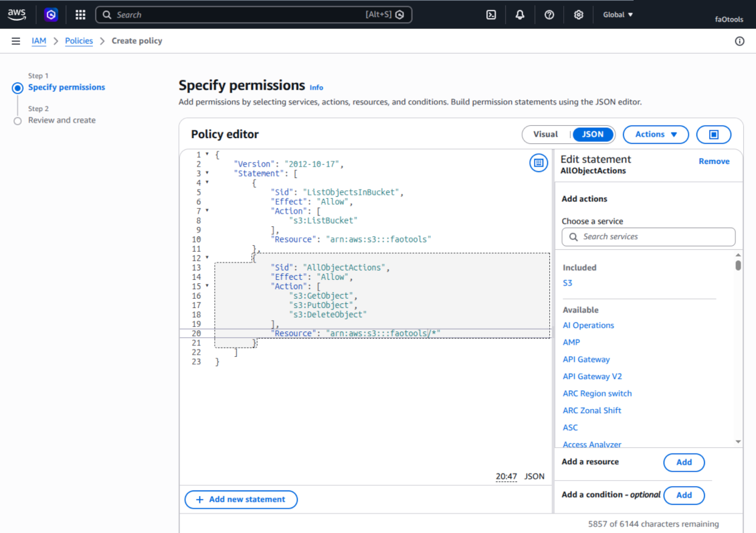Click the search magnifier icon in top bar
This screenshot has height=533, width=756.
point(107,15)
